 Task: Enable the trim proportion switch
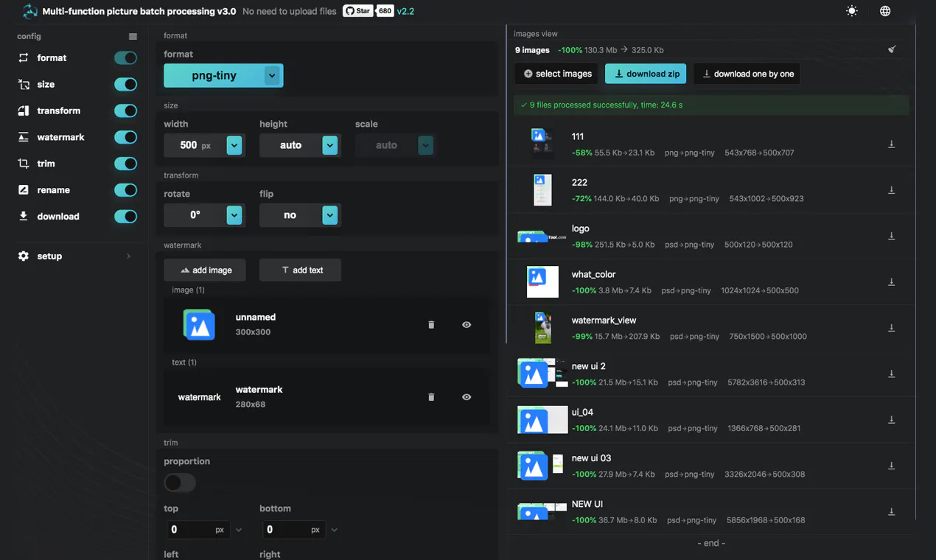[180, 483]
